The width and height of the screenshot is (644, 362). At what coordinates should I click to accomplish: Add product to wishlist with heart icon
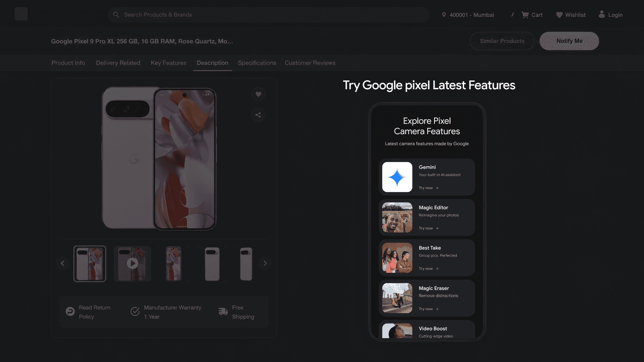[x=258, y=94]
